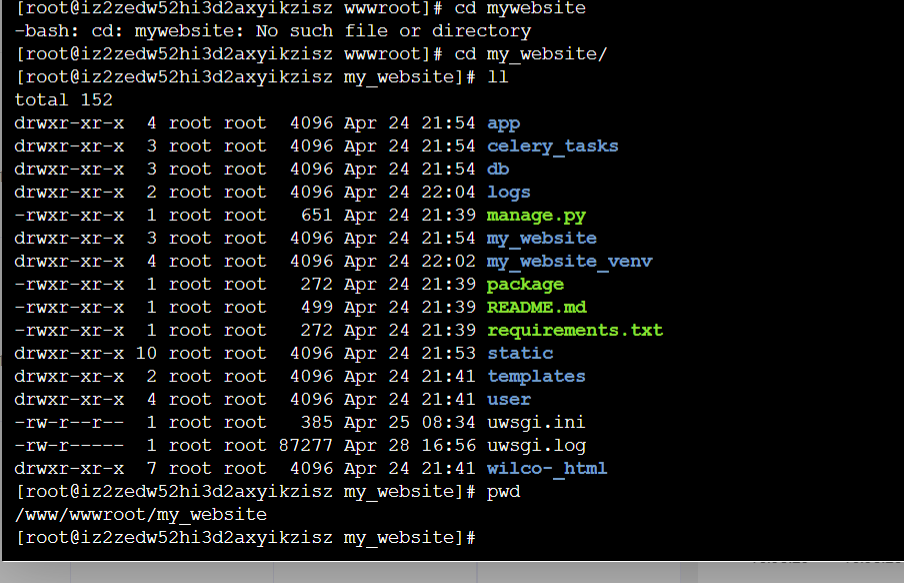Select the '22:02' time in my_website_venv row
This screenshot has height=583, width=904.
click(449, 261)
